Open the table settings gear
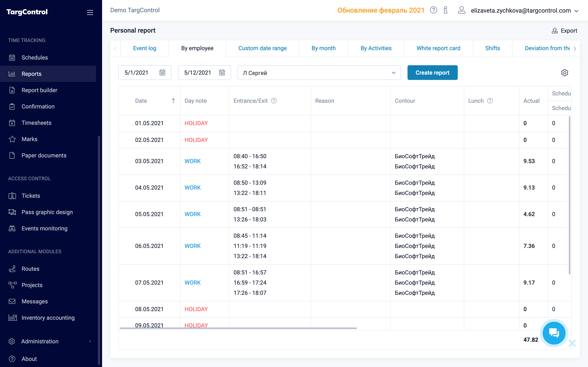 565,73
